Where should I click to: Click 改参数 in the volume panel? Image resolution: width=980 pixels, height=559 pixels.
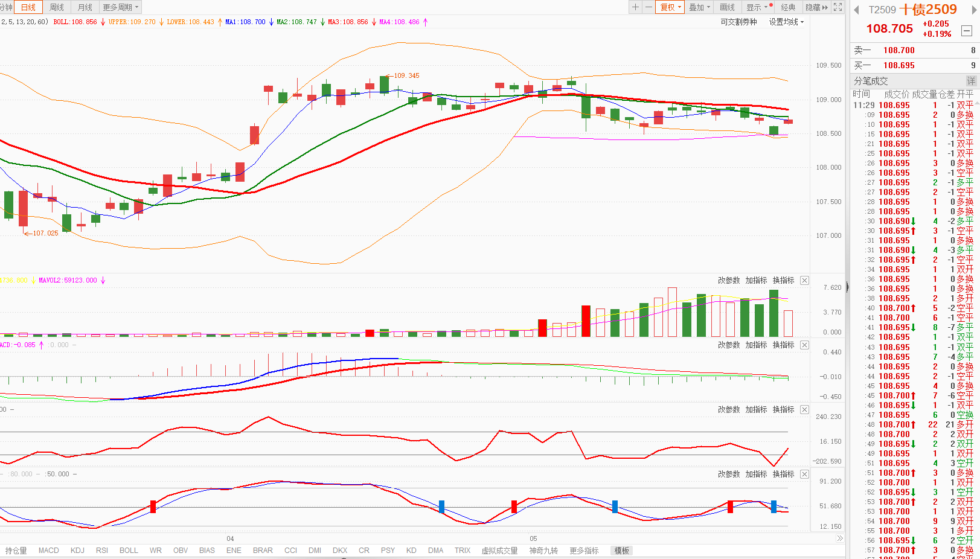point(729,280)
